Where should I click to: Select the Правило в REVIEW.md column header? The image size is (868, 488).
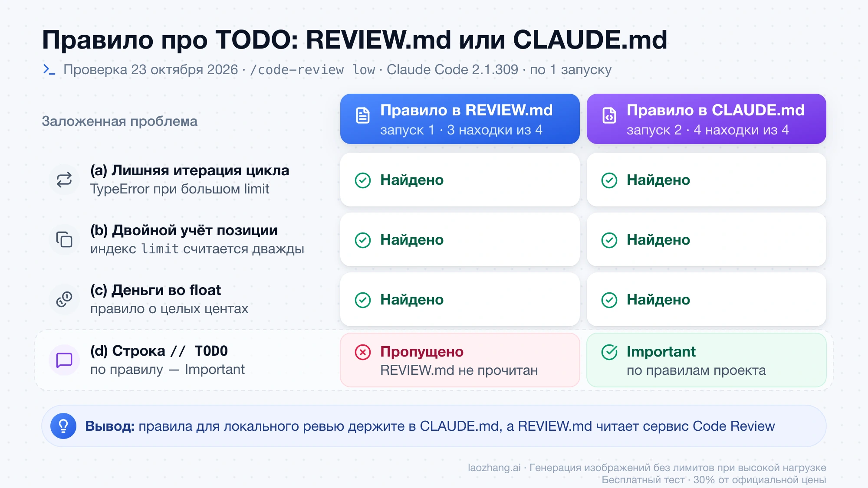460,119
